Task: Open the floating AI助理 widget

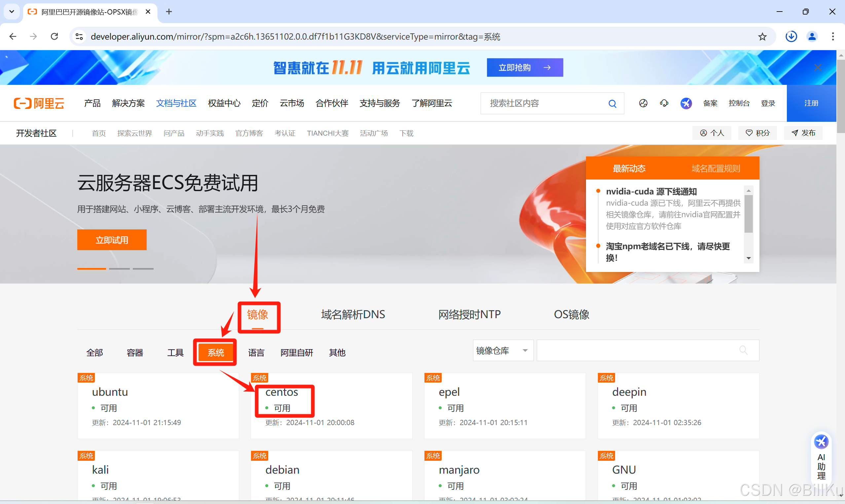Action: click(821, 457)
